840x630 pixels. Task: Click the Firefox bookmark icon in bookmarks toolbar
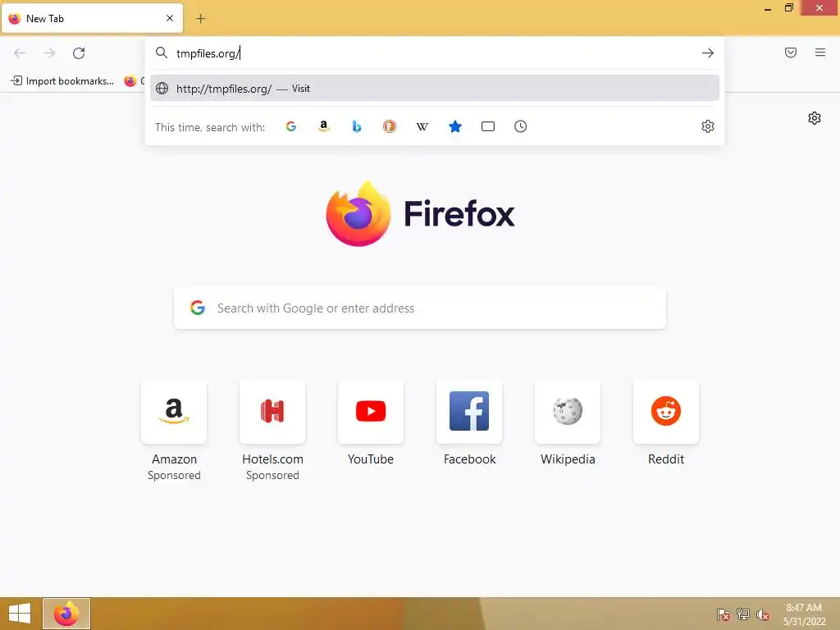pyautogui.click(x=130, y=81)
